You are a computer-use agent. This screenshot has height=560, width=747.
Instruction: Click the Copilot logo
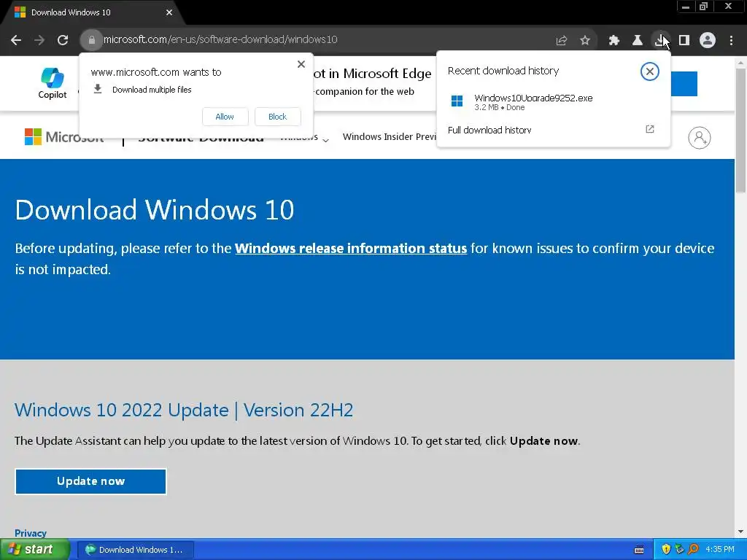(x=53, y=83)
